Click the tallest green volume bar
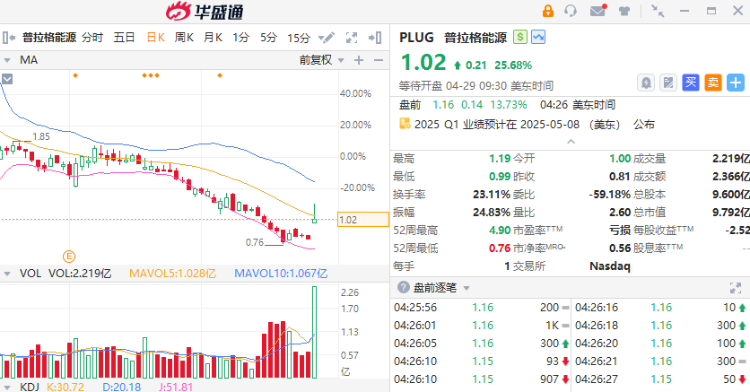 314,332
